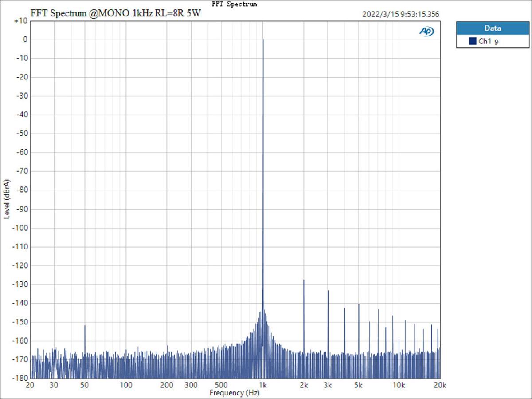Image resolution: width=532 pixels, height=399 pixels.
Task: Click the small FFT Spectrum window caption
Action: (234, 4)
